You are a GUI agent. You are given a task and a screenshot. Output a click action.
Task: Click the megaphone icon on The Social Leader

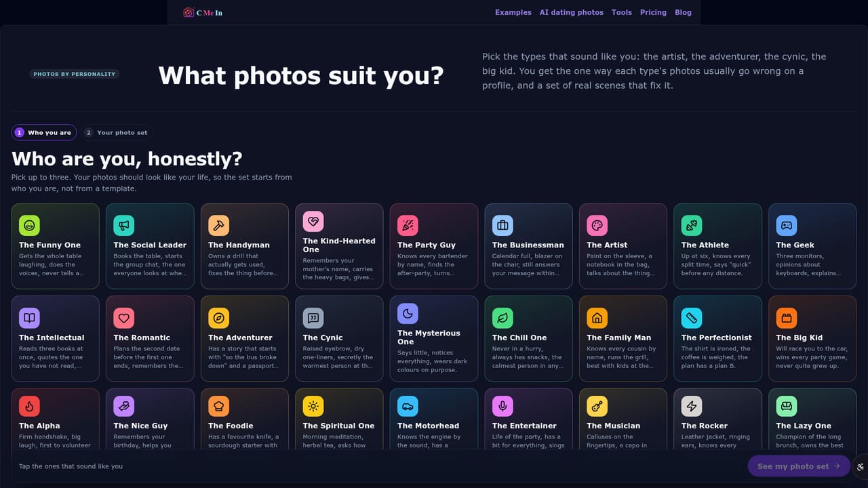(x=123, y=225)
